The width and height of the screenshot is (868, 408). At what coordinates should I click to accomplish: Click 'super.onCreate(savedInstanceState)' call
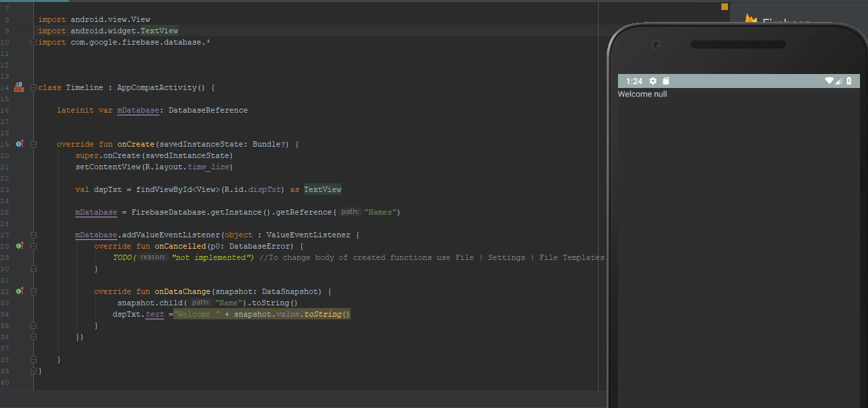(x=154, y=155)
